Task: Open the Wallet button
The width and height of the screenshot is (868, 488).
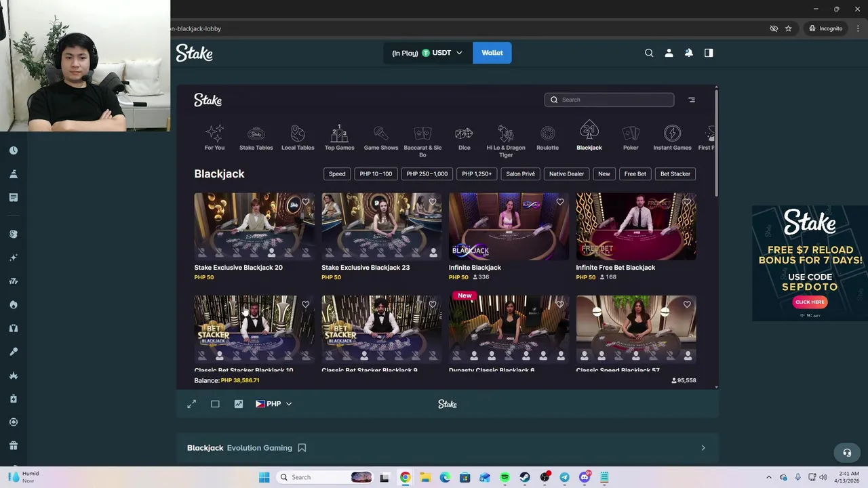Action: click(492, 53)
